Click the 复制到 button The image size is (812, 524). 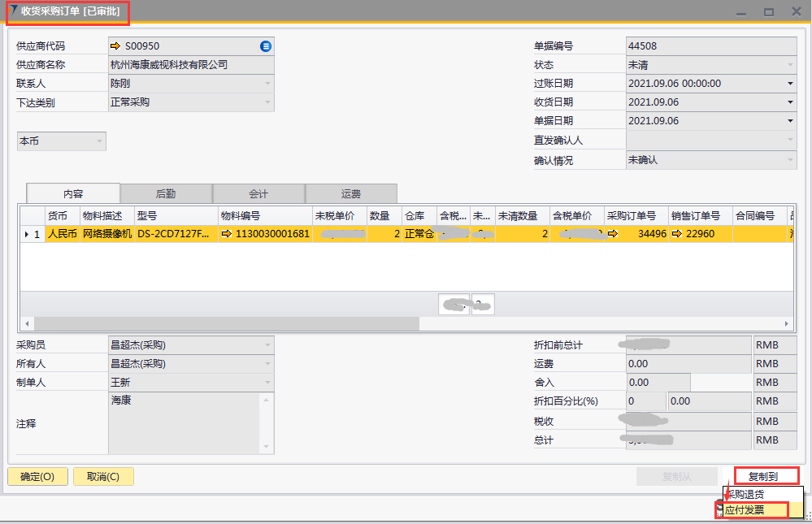(x=766, y=476)
